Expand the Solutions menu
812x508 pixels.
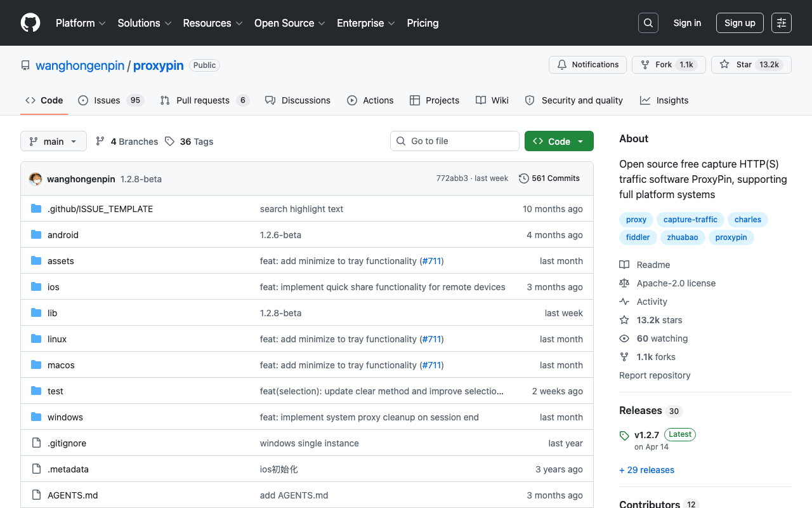(x=145, y=23)
